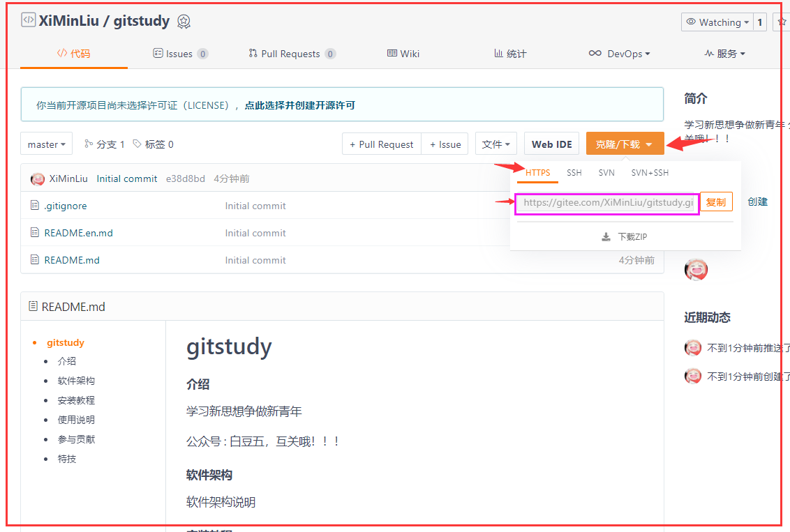Click 点此选择并创建开源许可 link
The image size is (790, 532).
pos(300,105)
